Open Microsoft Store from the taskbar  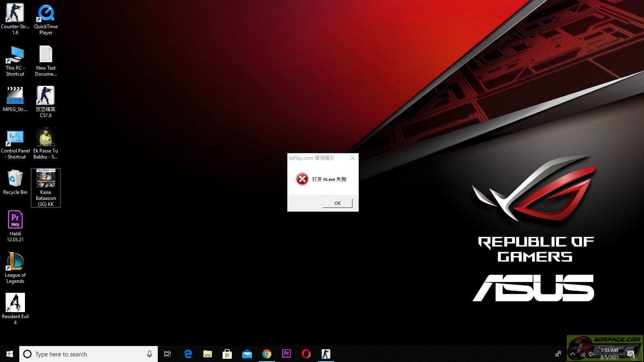coord(227,354)
